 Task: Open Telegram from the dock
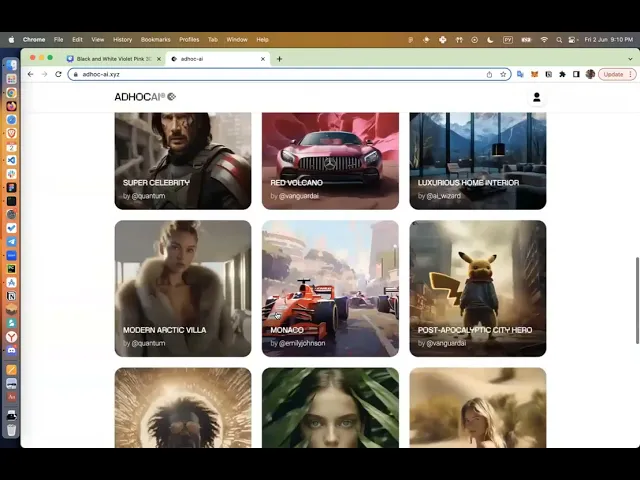click(x=11, y=242)
